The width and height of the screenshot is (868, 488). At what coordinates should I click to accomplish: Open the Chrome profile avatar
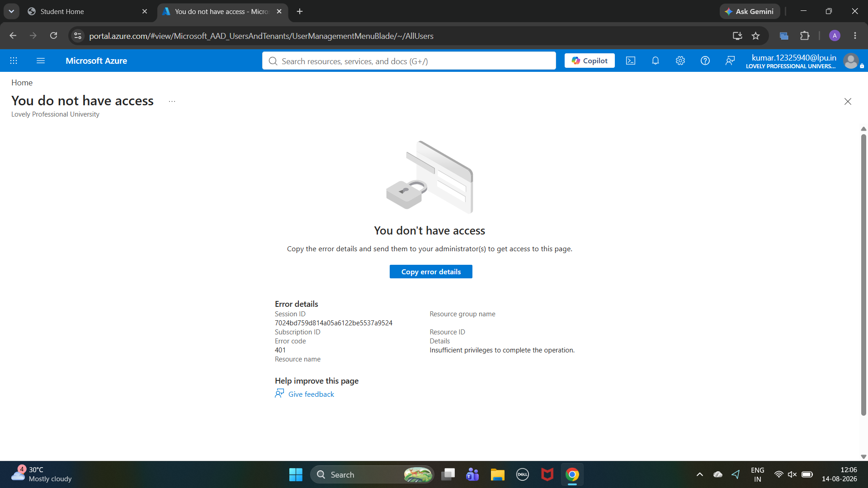pyautogui.click(x=835, y=36)
